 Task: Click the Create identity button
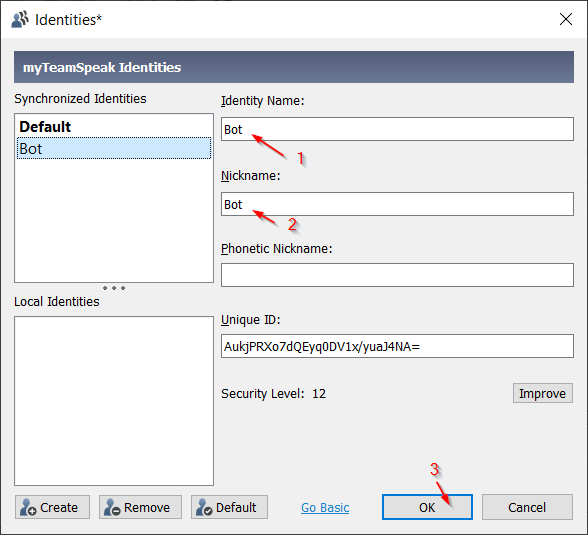click(52, 507)
